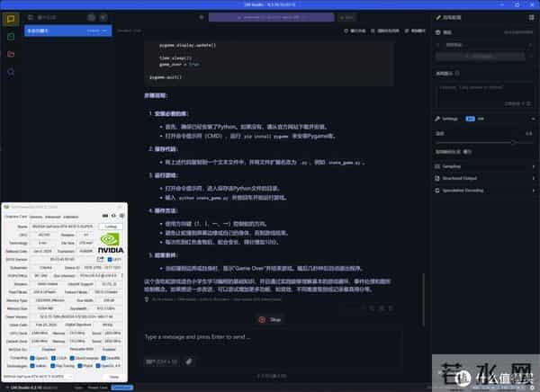Select the highlighted chat in the list

pos(68,31)
